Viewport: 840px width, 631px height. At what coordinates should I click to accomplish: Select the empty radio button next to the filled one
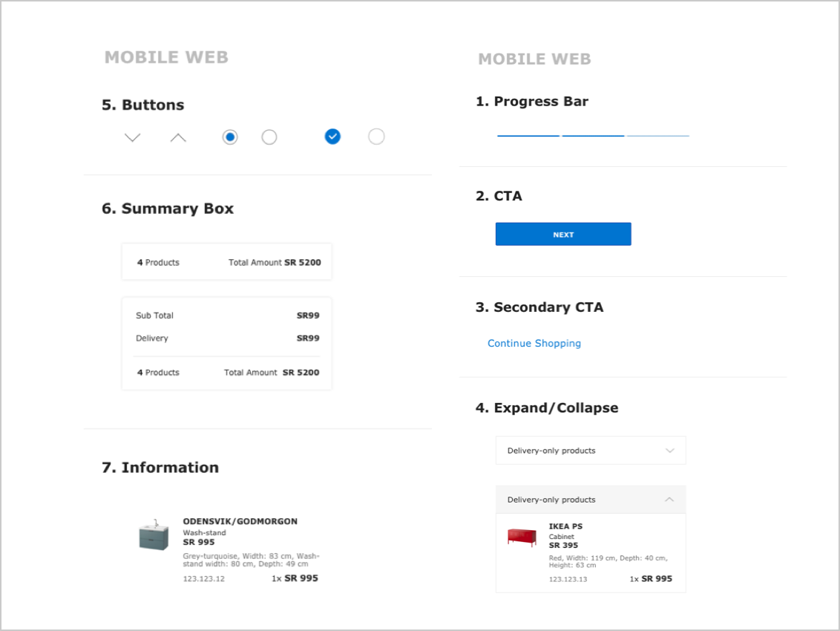(269, 137)
